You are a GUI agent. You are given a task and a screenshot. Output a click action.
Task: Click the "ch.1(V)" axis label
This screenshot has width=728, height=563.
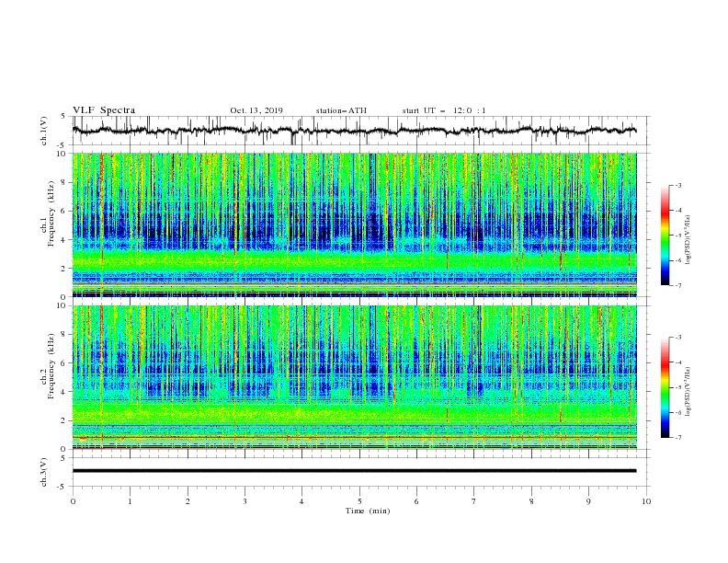tap(44, 131)
